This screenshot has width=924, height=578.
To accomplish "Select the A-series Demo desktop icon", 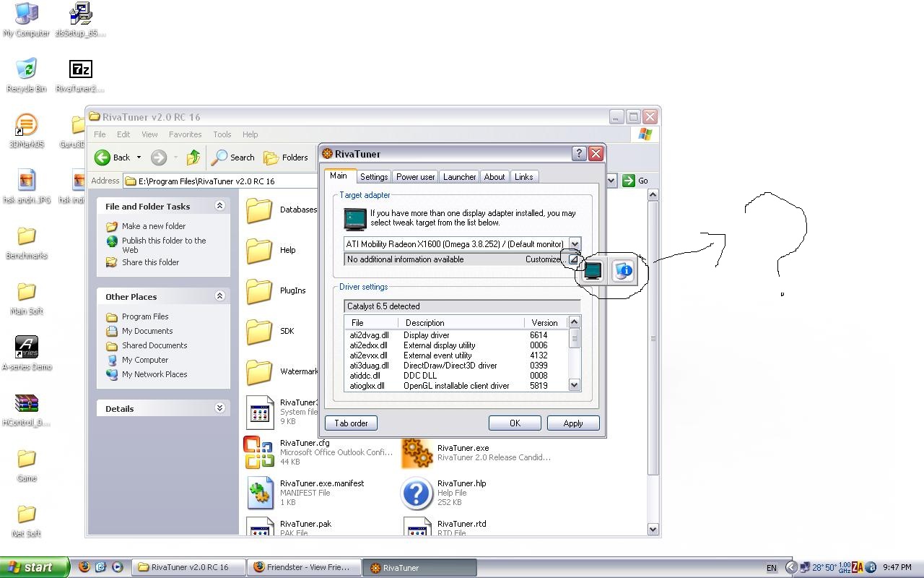I will pos(27,353).
